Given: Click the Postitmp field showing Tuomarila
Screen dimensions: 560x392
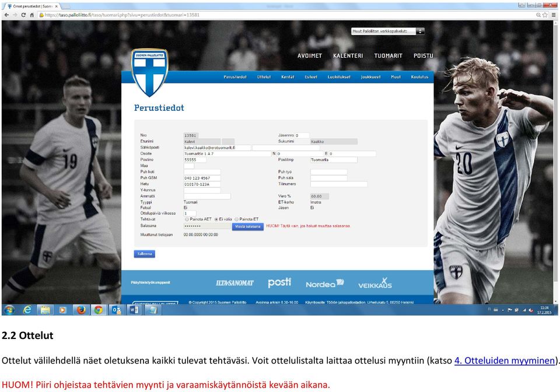Looking at the screenshot, I should click(x=334, y=160).
